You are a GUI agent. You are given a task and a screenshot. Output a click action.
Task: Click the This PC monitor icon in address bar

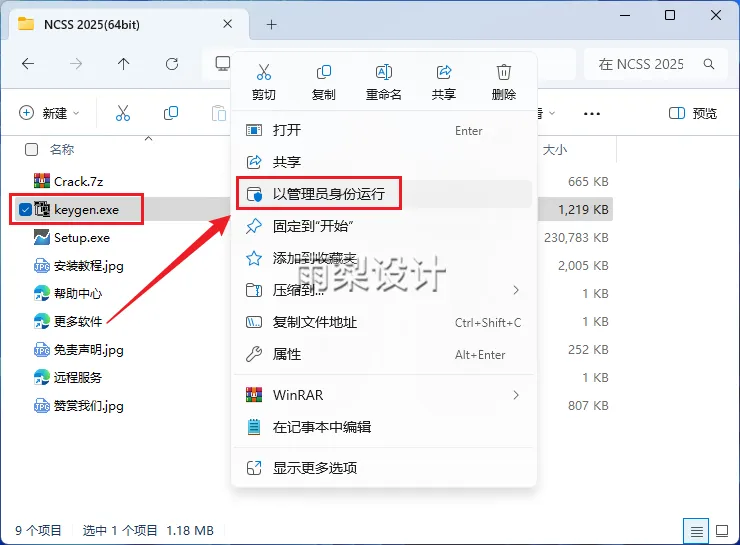pyautogui.click(x=222, y=64)
